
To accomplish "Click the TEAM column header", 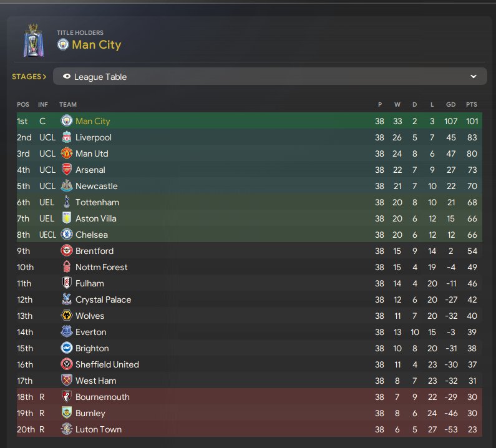I will (x=67, y=104).
